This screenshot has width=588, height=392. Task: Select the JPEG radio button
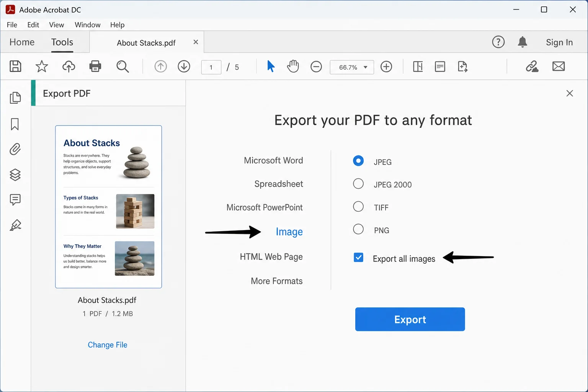358,161
